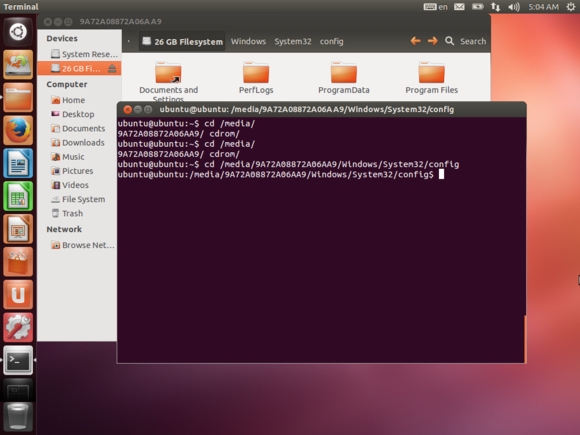Image resolution: width=580 pixels, height=435 pixels.
Task: Select 26 GB filesystem in sidebar
Action: 79,68
